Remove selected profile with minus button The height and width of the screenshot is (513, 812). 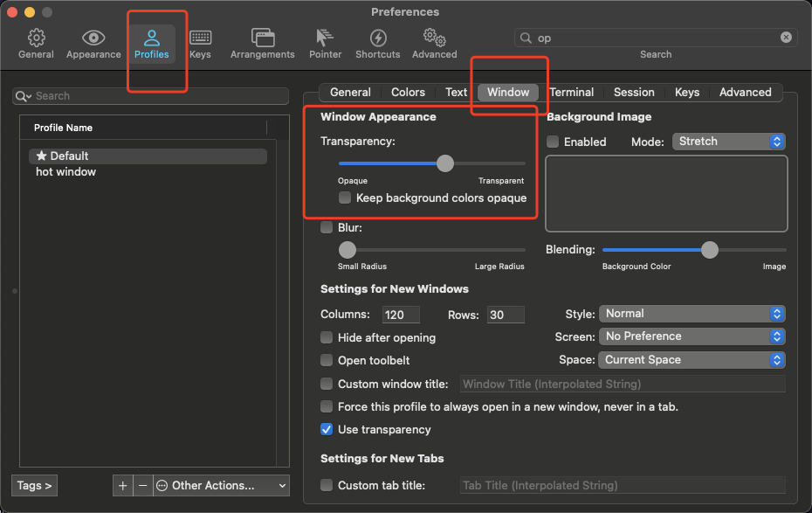point(143,486)
